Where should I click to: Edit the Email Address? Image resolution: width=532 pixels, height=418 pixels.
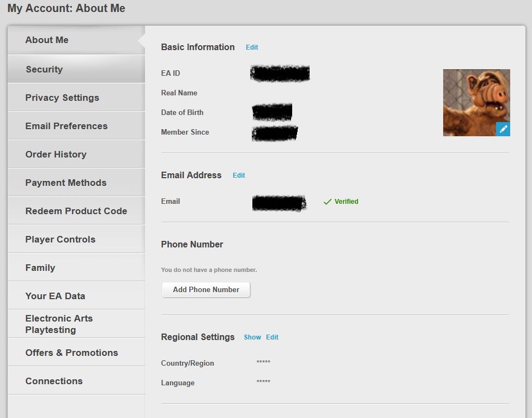tap(239, 175)
